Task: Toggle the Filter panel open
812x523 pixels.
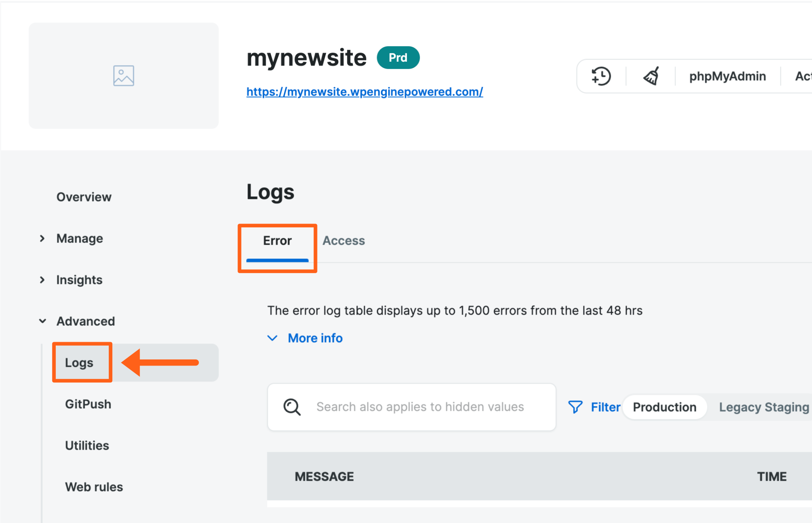Action: pyautogui.click(x=605, y=406)
